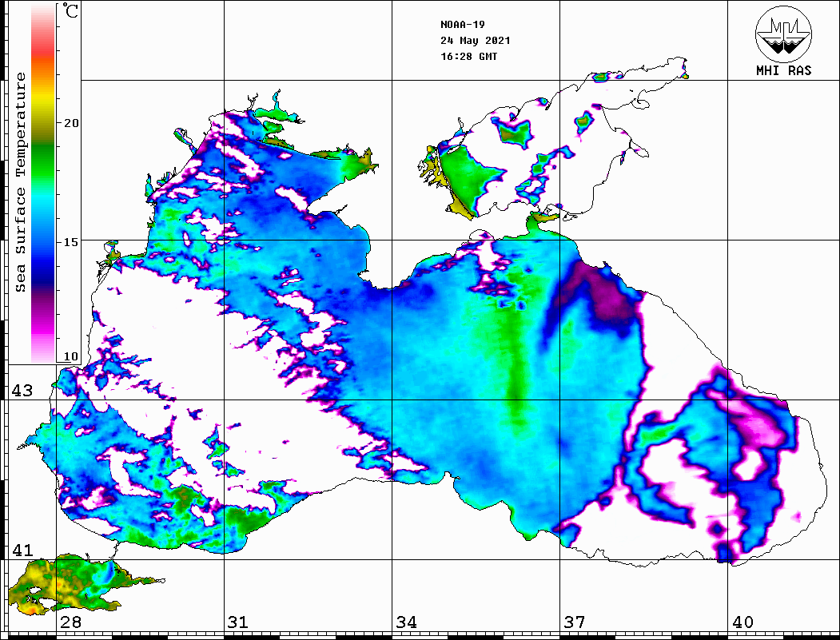This screenshot has width=840, height=640.
Task: Click longitude label '37'
Action: pos(575,622)
